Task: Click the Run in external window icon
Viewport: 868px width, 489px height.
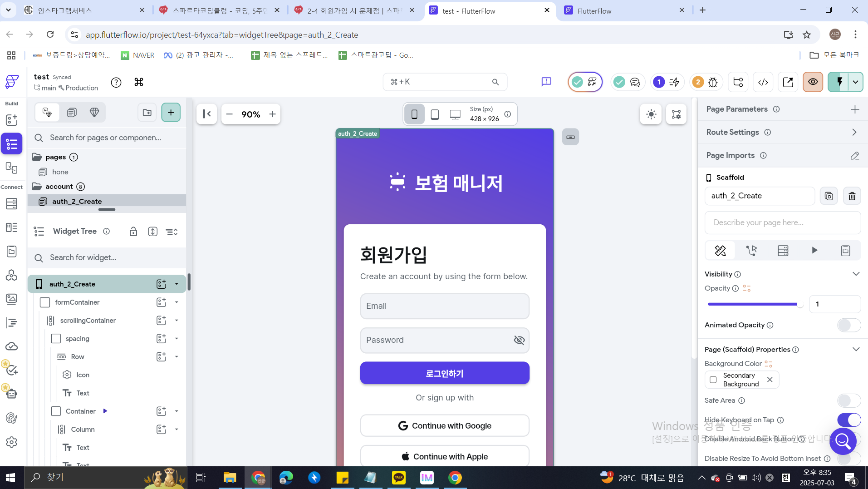Action: pos(788,82)
